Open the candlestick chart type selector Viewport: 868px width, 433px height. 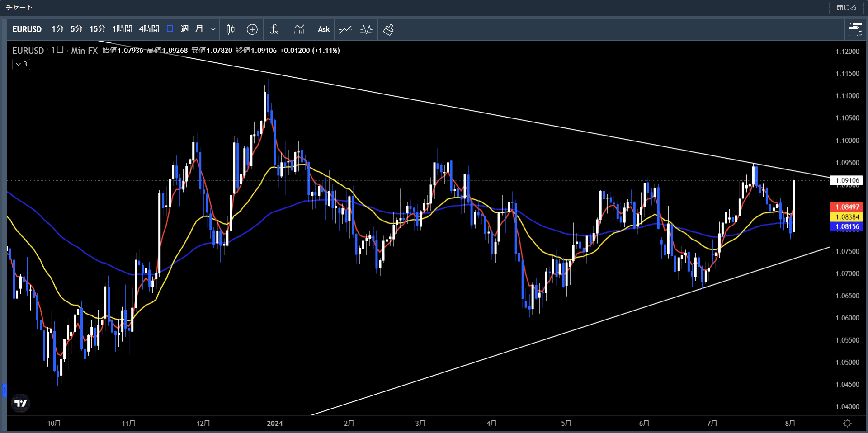(230, 29)
